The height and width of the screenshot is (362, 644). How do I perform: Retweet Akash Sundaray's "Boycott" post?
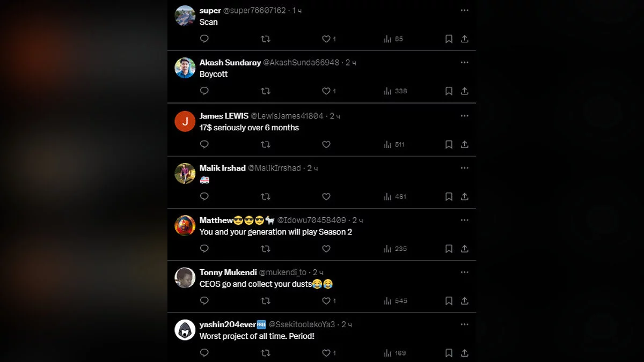click(x=265, y=91)
